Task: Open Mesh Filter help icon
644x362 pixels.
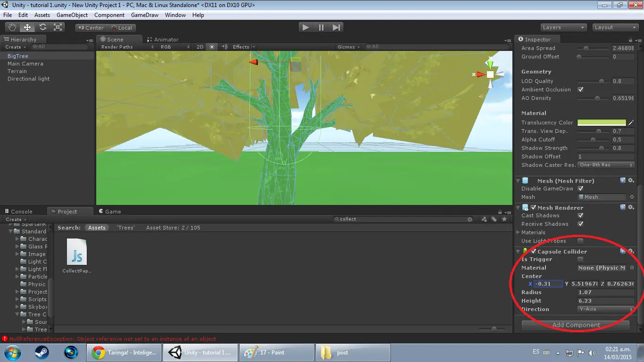Action: pyautogui.click(x=623, y=181)
